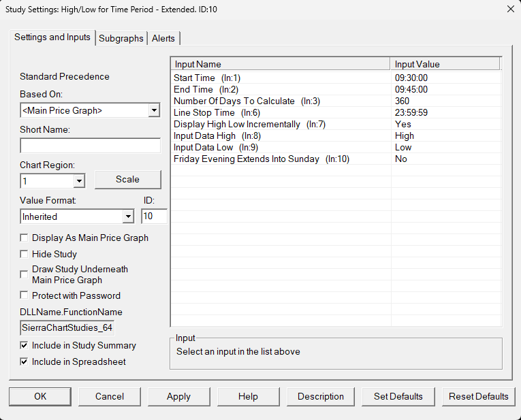Uncheck Include in Spreadsheet
This screenshot has width=521, height=420.
point(24,362)
